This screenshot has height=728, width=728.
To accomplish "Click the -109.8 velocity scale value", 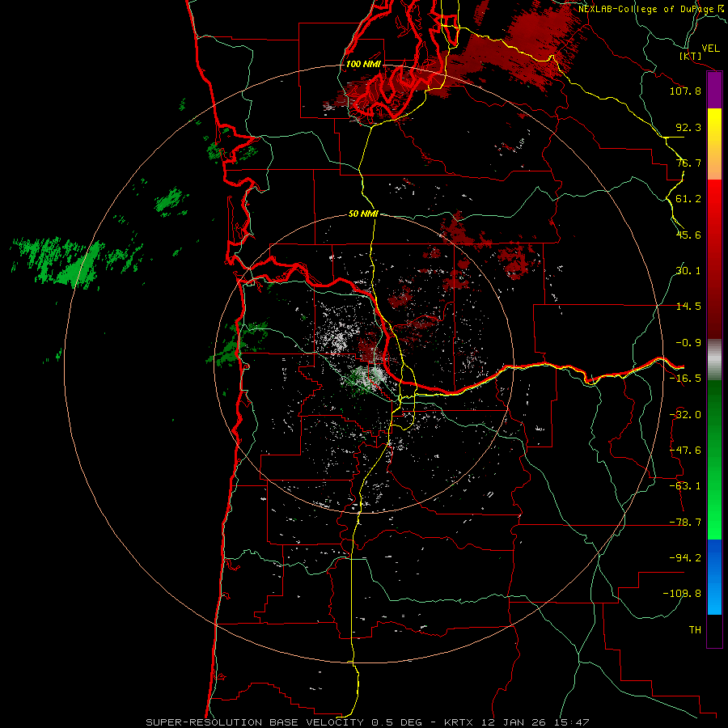I will point(683,594).
